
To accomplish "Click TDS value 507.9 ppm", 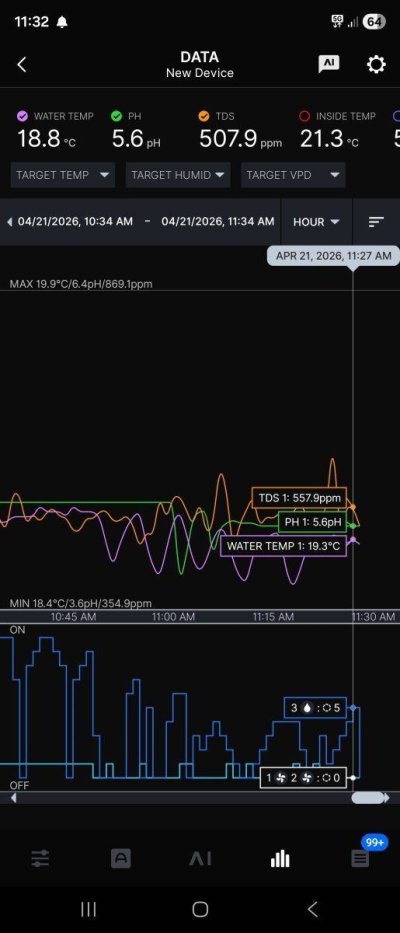I will 240,139.
